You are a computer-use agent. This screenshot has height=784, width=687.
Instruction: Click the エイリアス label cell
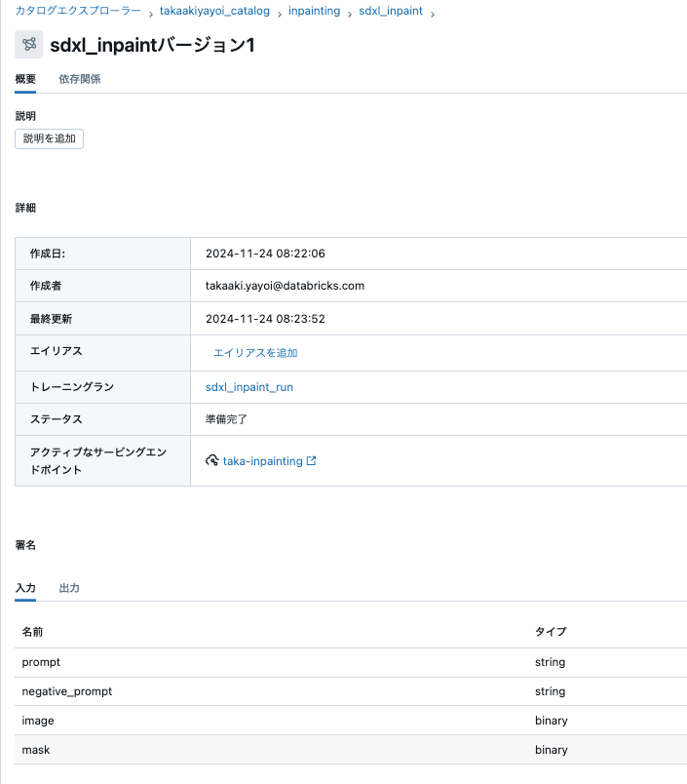click(102, 353)
